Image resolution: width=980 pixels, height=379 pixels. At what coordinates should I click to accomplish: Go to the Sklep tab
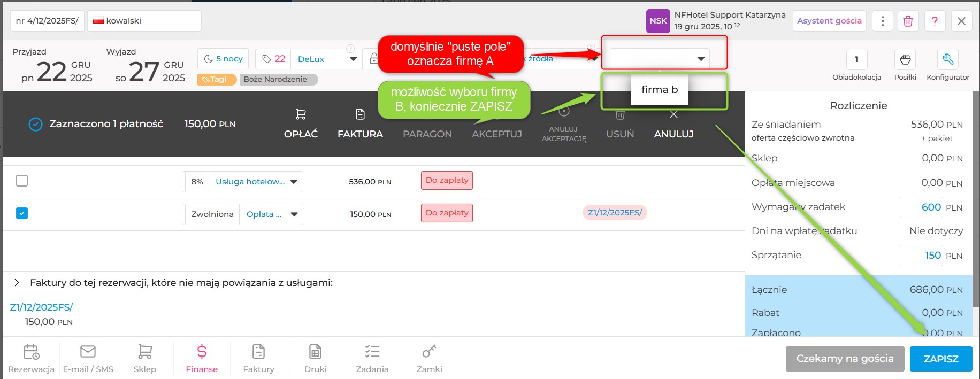pos(145,358)
